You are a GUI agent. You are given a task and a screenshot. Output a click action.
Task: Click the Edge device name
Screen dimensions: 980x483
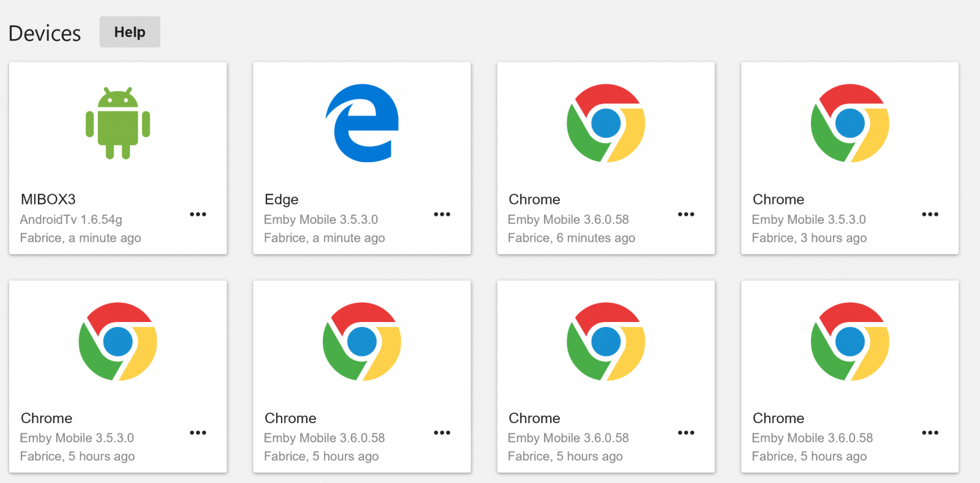pos(282,200)
